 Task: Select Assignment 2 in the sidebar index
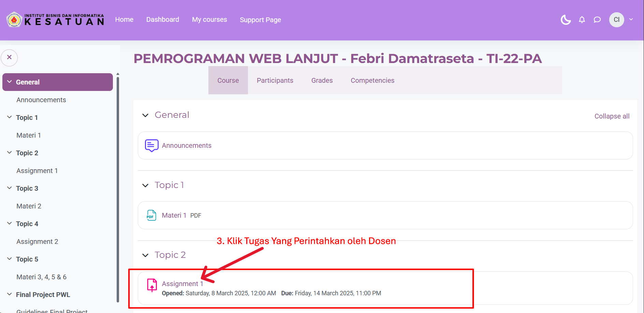point(37,241)
